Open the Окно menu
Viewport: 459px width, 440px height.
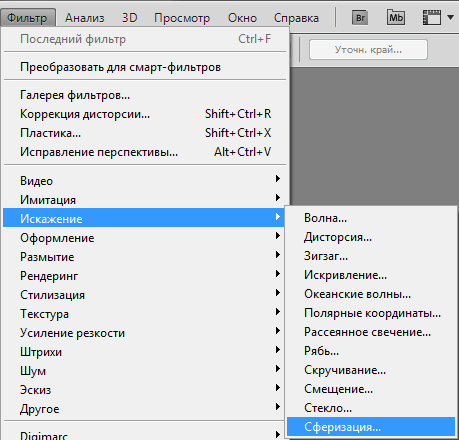coord(242,18)
